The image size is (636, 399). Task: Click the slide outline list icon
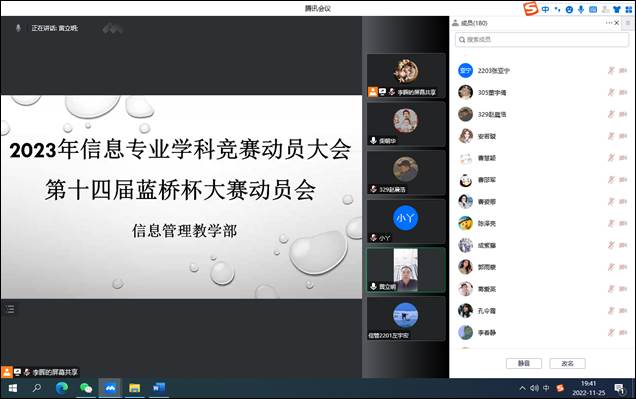point(10,309)
